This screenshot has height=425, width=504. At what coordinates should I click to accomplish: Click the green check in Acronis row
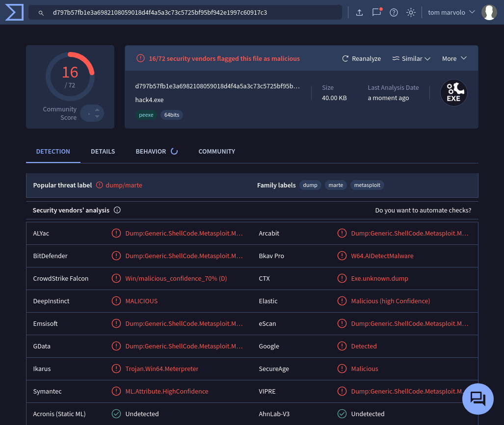(116, 414)
